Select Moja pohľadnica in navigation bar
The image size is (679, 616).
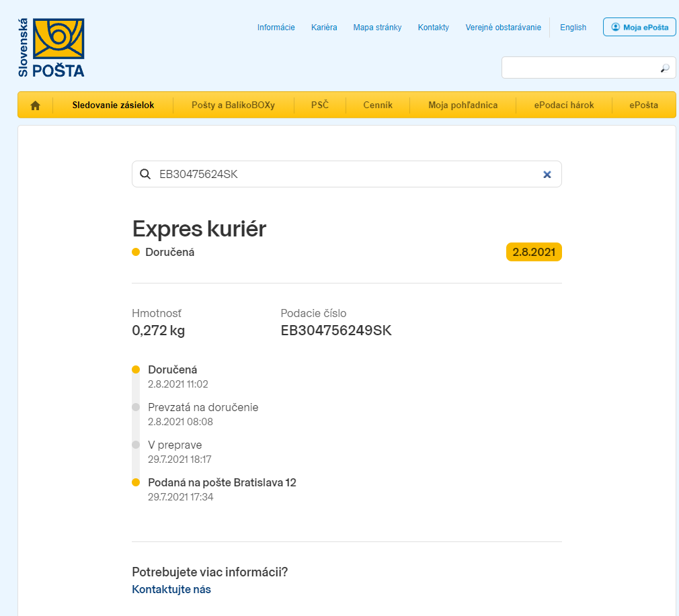click(463, 105)
